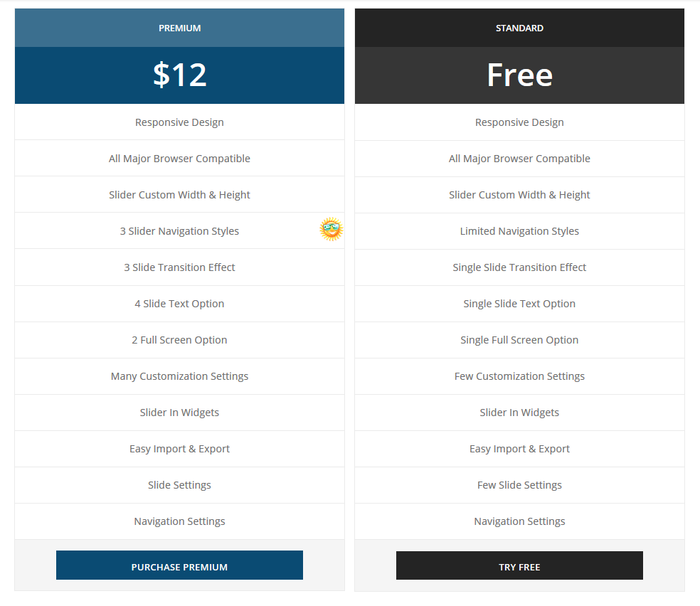This screenshot has height=606, width=700.
Task: Click Few Slide Settings row
Action: click(x=519, y=485)
